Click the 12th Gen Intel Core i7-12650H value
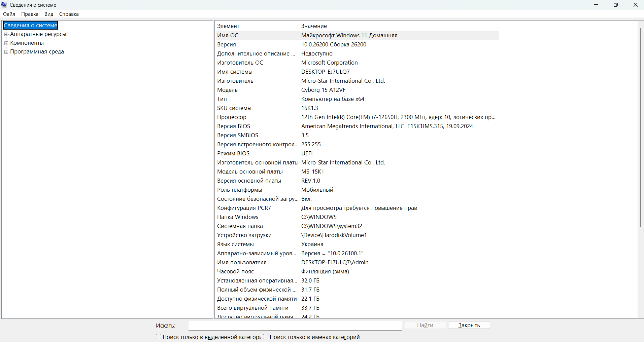Image resolution: width=644 pixels, height=342 pixels. (398, 117)
